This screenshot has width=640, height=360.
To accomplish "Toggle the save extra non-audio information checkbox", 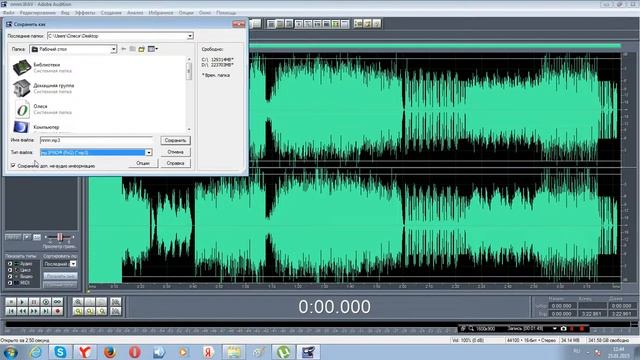I will (13, 166).
